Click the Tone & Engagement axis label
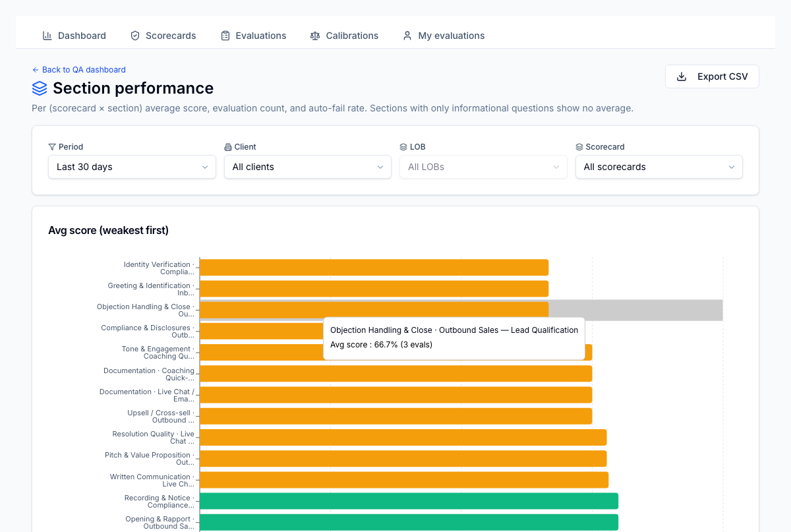This screenshot has height=532, width=791. coord(158,353)
